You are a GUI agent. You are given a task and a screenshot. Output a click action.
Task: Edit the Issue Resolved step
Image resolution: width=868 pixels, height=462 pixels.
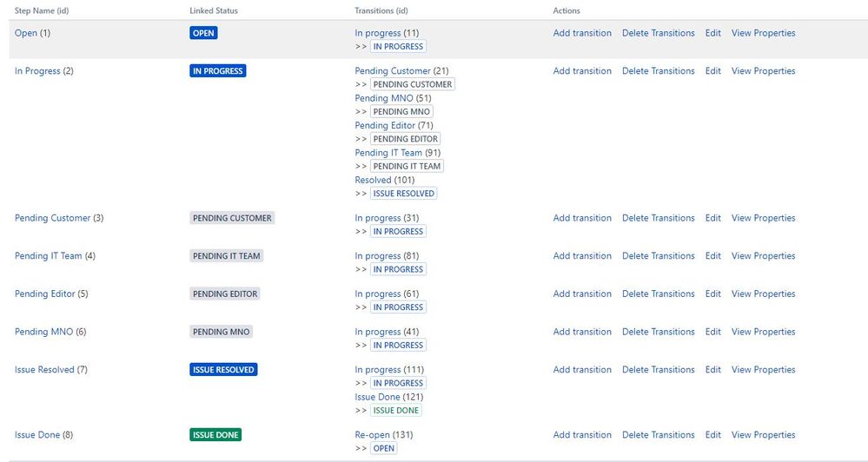coord(713,370)
